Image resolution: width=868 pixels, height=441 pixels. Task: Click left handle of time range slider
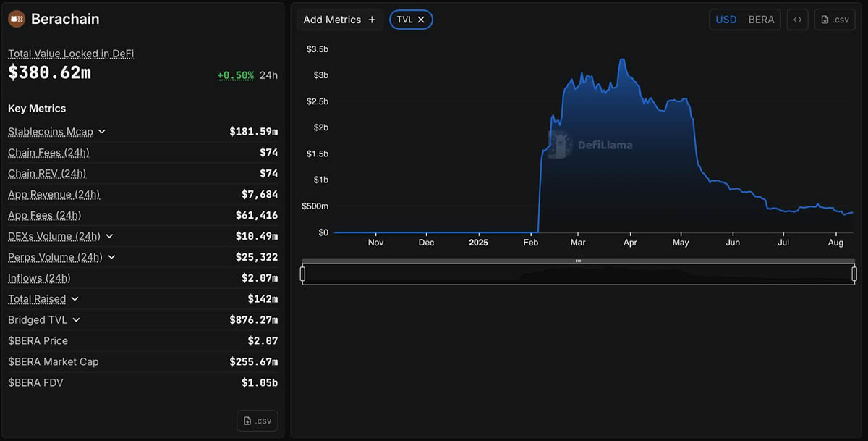click(302, 274)
